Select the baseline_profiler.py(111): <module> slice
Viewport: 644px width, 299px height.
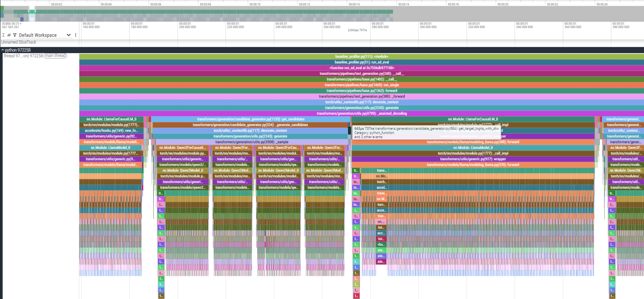coord(362,57)
